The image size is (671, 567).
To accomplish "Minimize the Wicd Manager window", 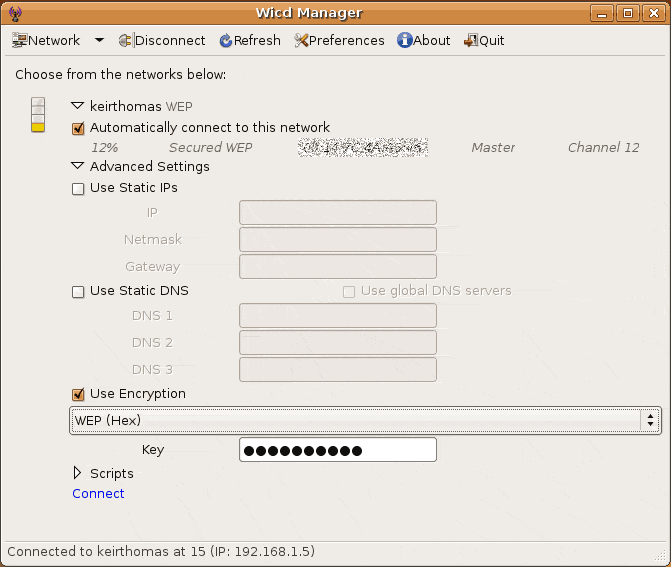I will 602,13.
